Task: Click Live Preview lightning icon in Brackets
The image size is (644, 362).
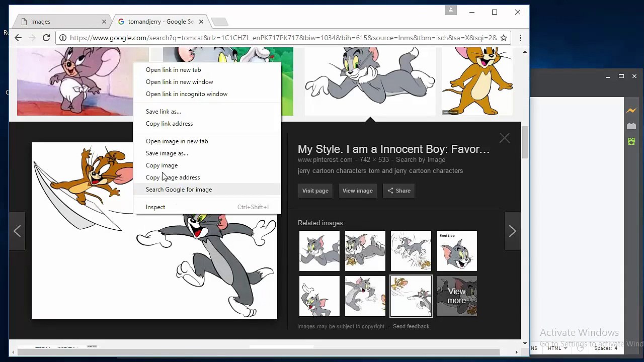Action: point(631,111)
